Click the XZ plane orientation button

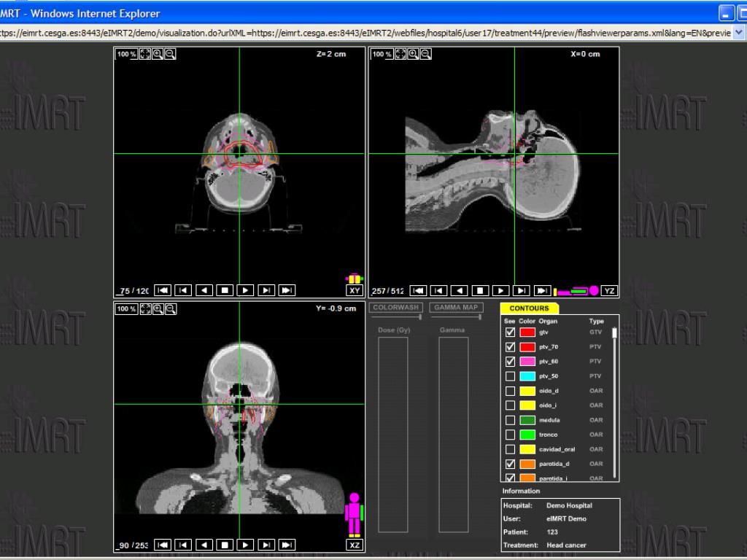355,545
